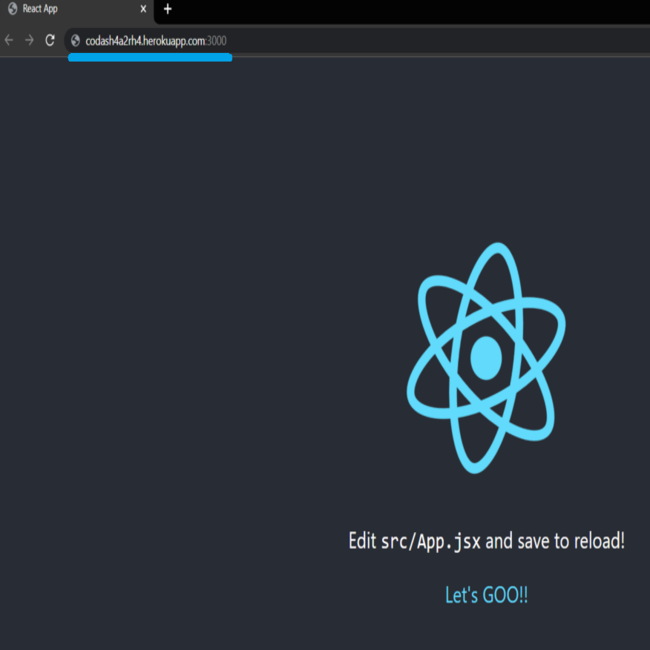The height and width of the screenshot is (650, 650).
Task: Click the React App tab favicon
Action: [12, 9]
